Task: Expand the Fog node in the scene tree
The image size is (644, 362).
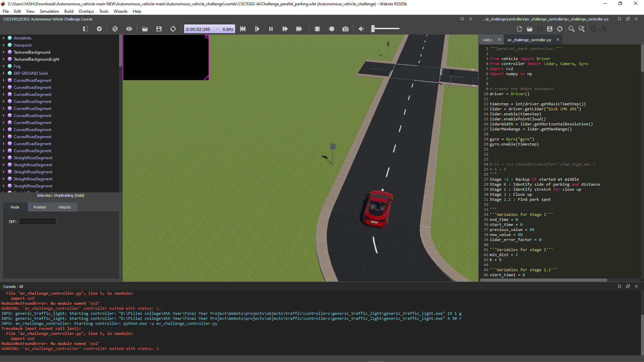Action: pos(4,66)
